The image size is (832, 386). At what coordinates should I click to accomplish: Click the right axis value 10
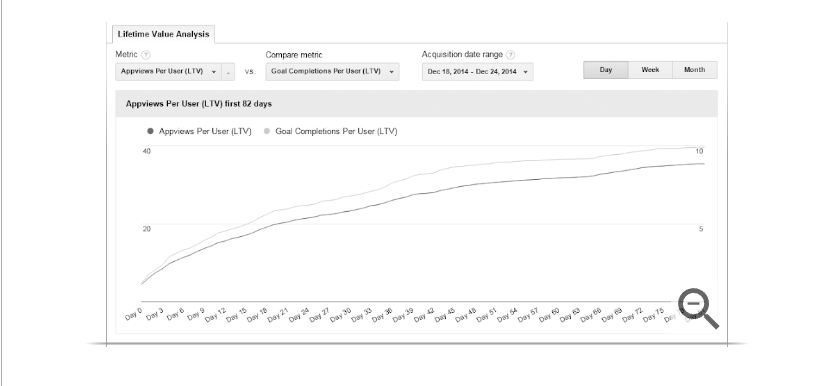pyautogui.click(x=699, y=151)
